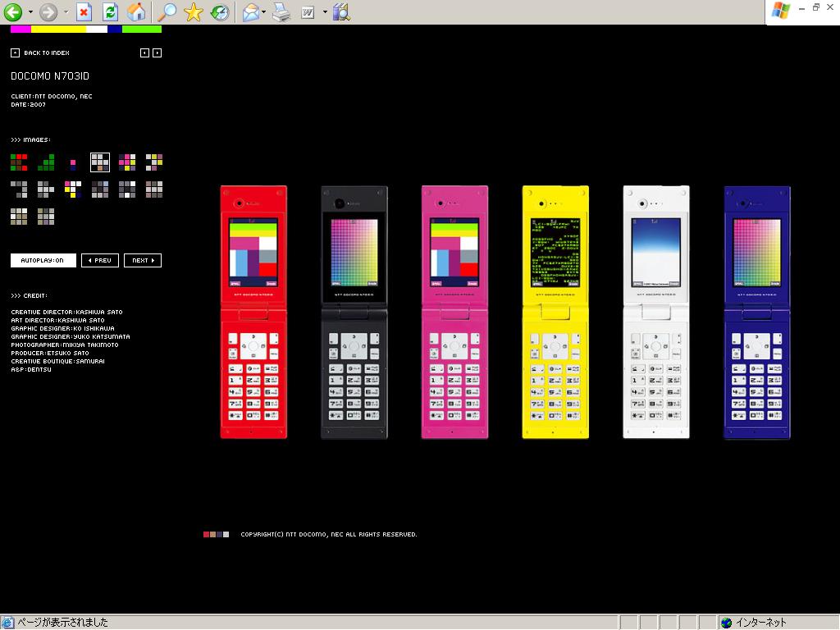Screen dimensions: 840x630
Task: Go to the Home page icon
Action: point(136,11)
